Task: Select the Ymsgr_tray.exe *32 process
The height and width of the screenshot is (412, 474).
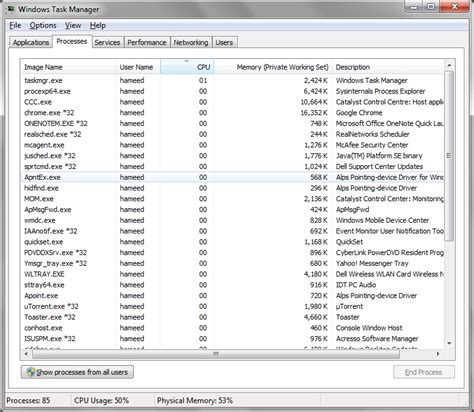Action: click(x=232, y=263)
